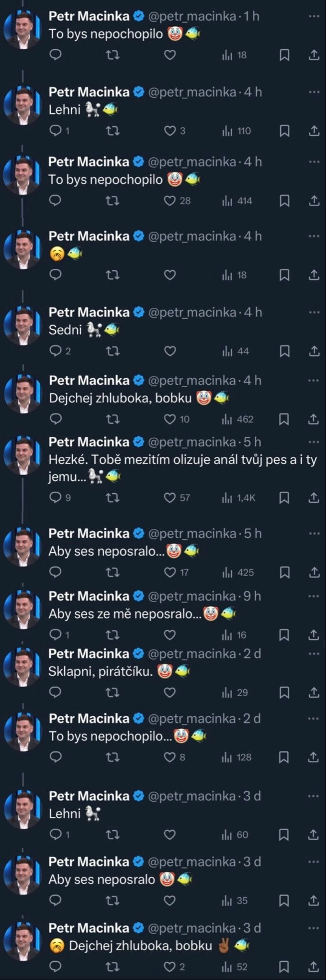Open Petr Macinka's name on the 'Sedni' tweet
The image size is (326, 980).
coord(89,312)
